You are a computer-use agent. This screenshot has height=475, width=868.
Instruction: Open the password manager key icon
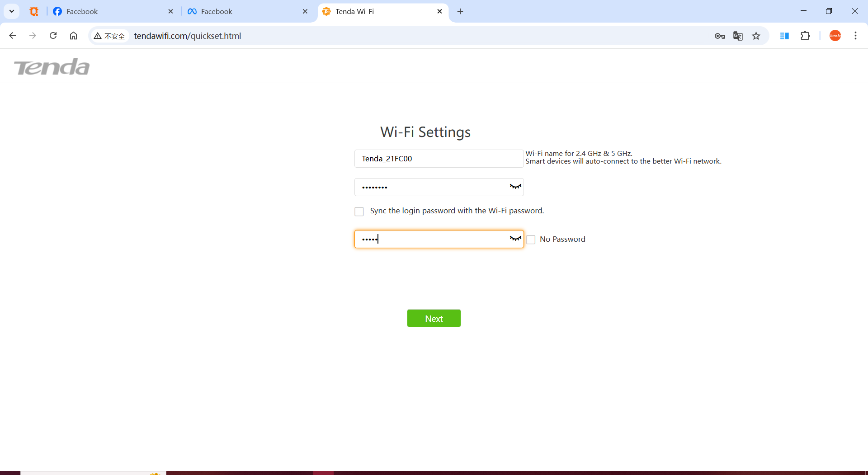tap(720, 36)
